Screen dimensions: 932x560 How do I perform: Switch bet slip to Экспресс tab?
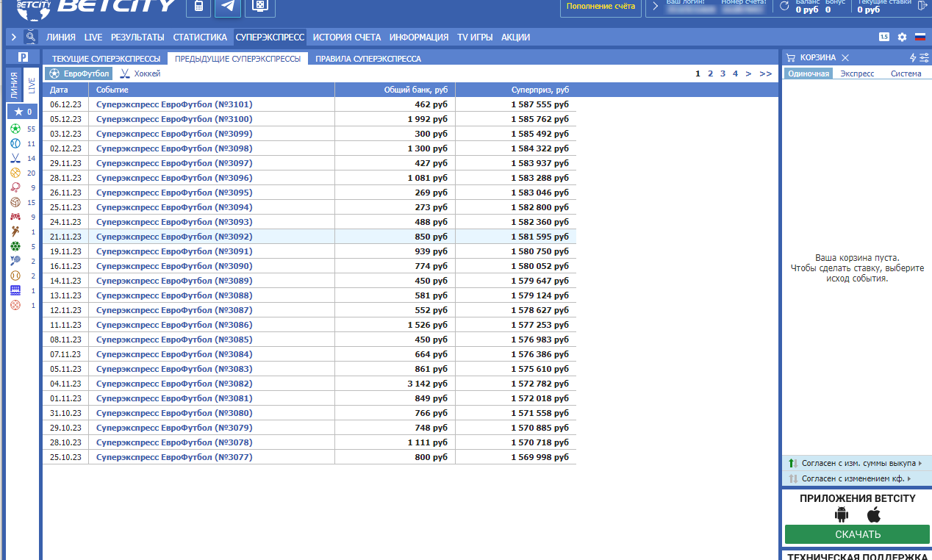857,73
